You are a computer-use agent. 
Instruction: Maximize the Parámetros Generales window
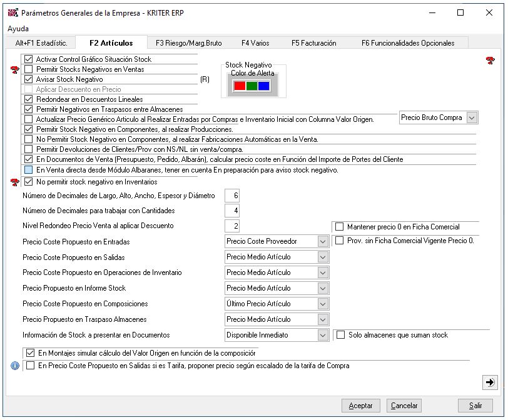[x=460, y=12]
